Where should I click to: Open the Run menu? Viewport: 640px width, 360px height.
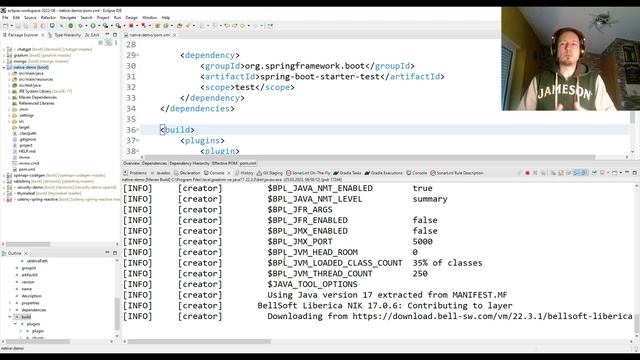point(117,18)
